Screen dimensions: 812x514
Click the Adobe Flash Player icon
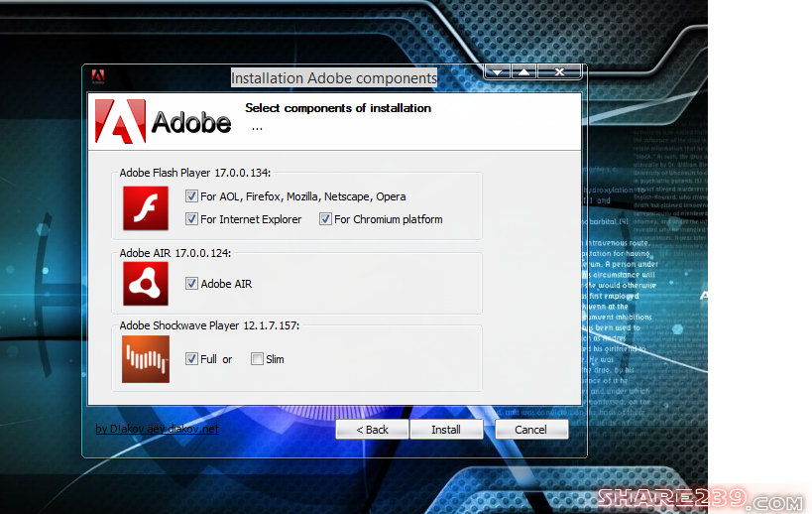pos(146,207)
